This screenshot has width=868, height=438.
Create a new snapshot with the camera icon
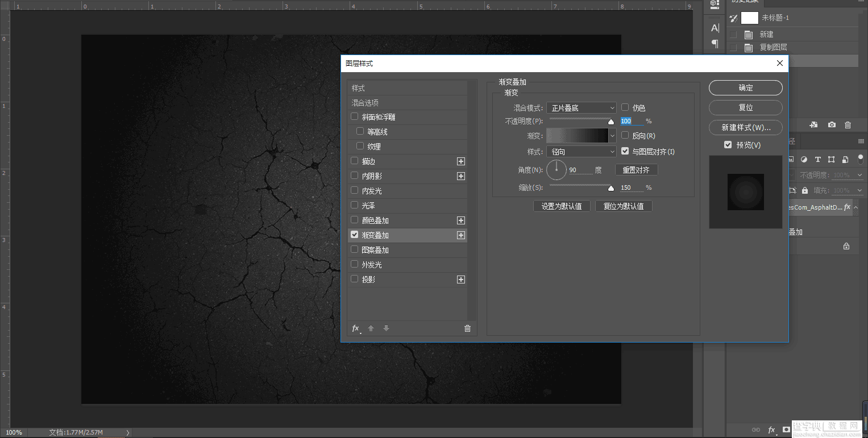[x=832, y=125]
